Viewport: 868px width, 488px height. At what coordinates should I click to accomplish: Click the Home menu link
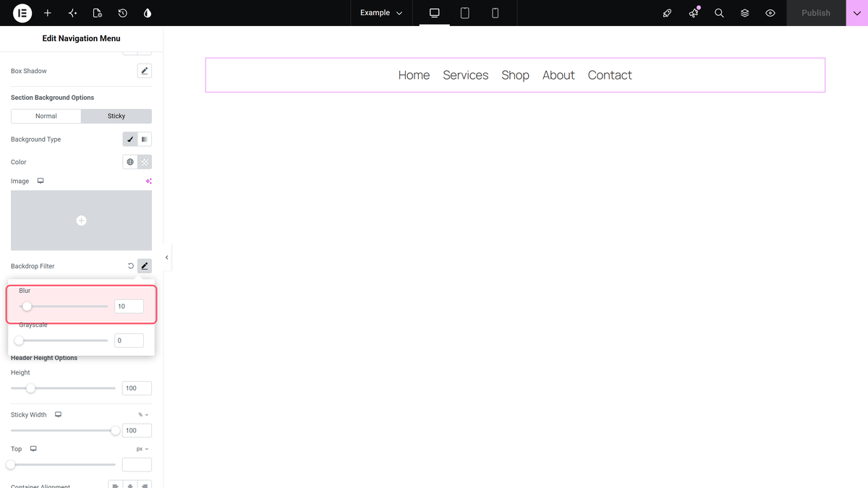tap(414, 75)
